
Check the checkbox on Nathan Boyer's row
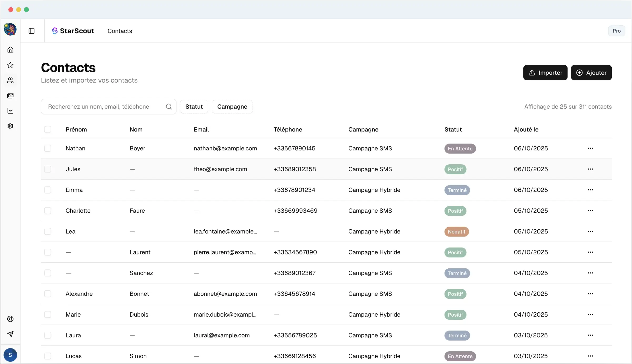(48, 148)
